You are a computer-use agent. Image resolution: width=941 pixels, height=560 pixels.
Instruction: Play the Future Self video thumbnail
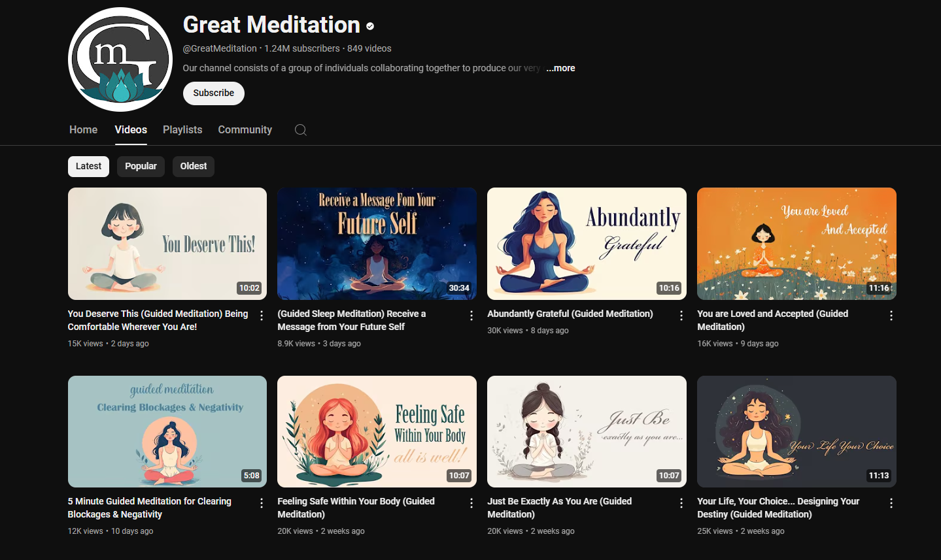point(377,244)
